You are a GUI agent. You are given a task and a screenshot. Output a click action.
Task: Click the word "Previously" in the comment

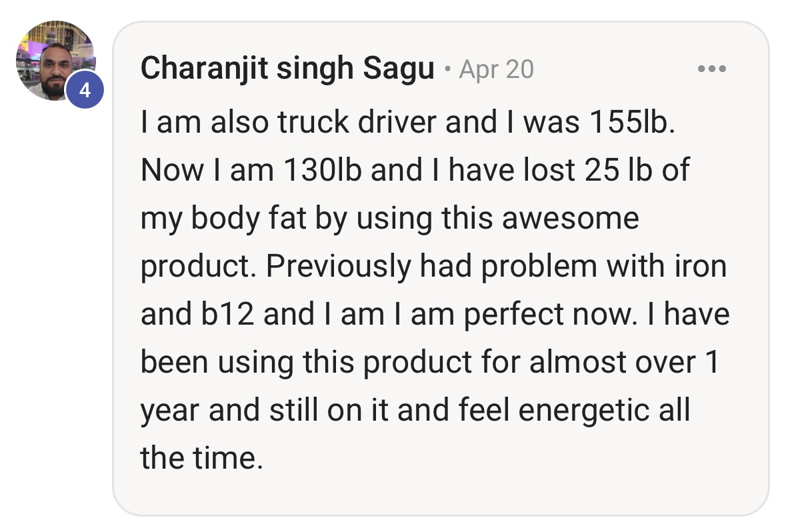pyautogui.click(x=339, y=266)
